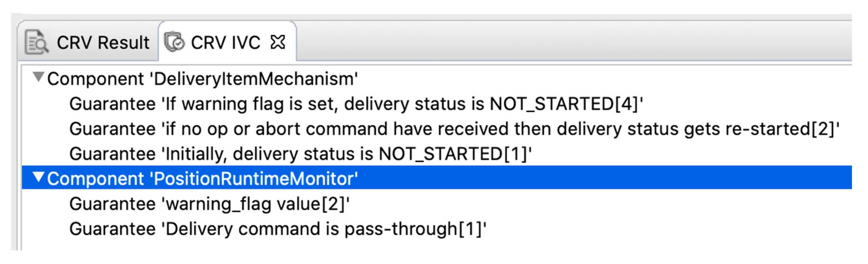This screenshot has width=868, height=264.
Task: Close the CRV IVC tab
Action: coord(278,42)
